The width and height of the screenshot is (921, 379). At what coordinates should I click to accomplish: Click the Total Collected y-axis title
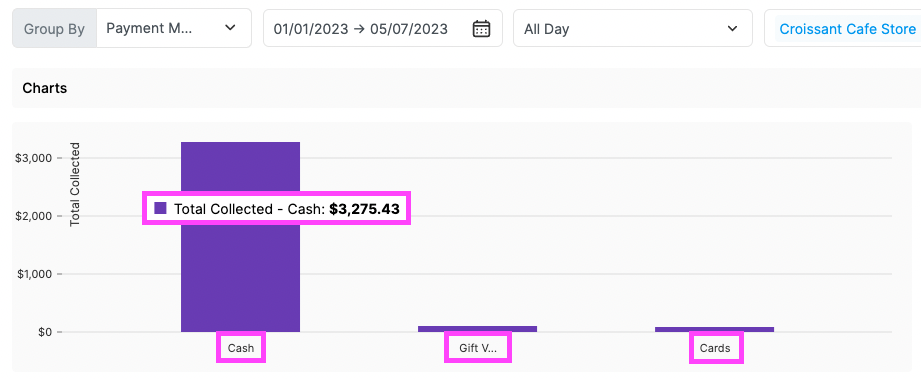pyautogui.click(x=75, y=184)
